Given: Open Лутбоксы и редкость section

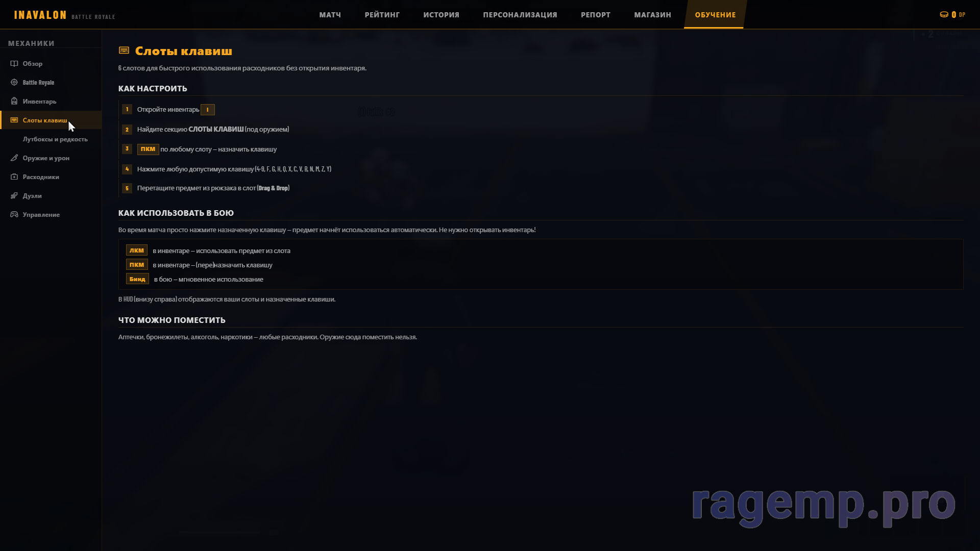Looking at the screenshot, I should click(x=55, y=139).
